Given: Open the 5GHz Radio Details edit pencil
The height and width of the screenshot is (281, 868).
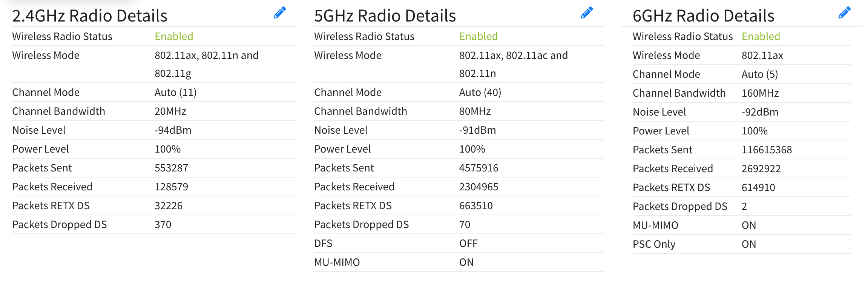Looking at the screenshot, I should [x=587, y=13].
